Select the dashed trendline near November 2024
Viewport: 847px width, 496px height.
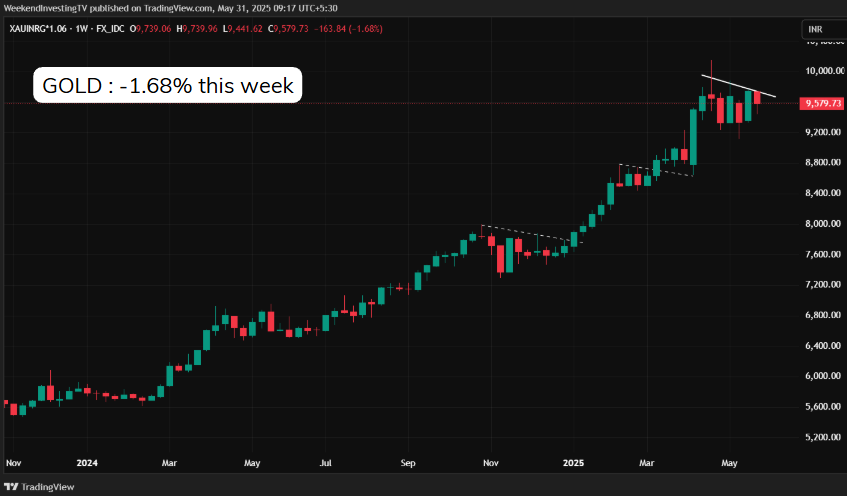click(x=525, y=233)
